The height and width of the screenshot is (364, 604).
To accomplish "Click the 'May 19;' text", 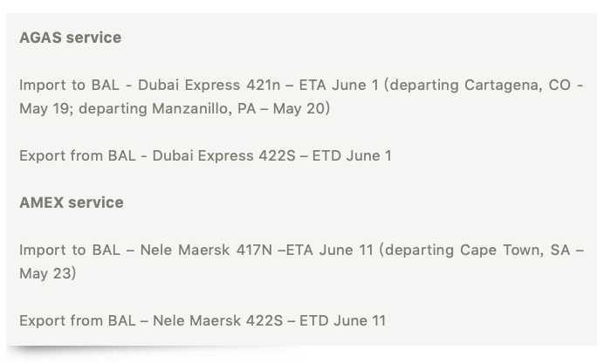I will (46, 109).
